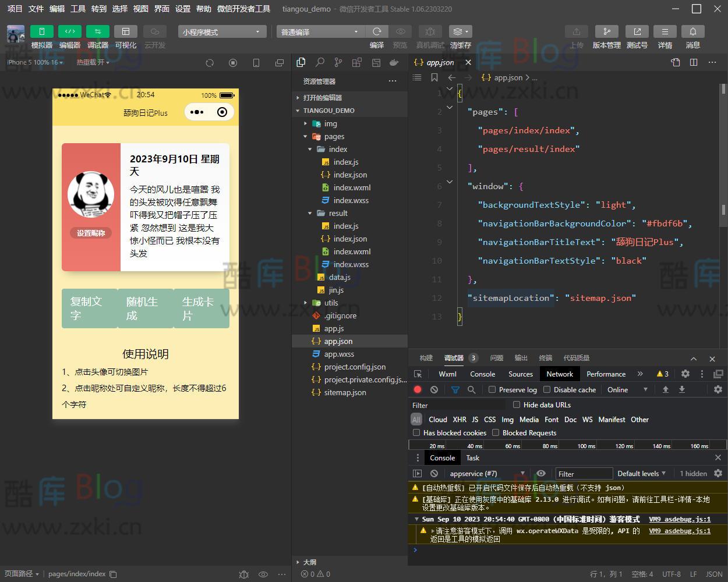The height and width of the screenshot is (582, 728).
Task: Clear network log with the clear icon
Action: coord(434,389)
